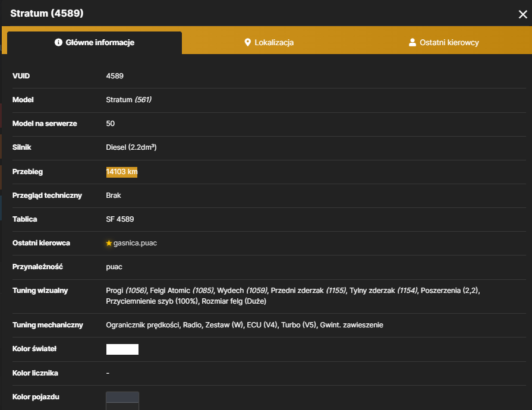Click the Przynależność value puac
The height and width of the screenshot is (410, 532).
[x=114, y=267]
